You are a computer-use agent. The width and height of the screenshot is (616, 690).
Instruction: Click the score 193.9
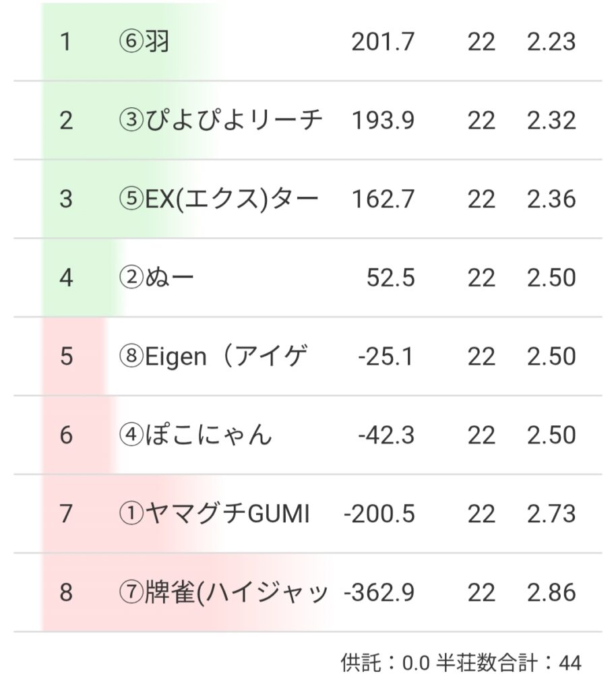coord(383,121)
